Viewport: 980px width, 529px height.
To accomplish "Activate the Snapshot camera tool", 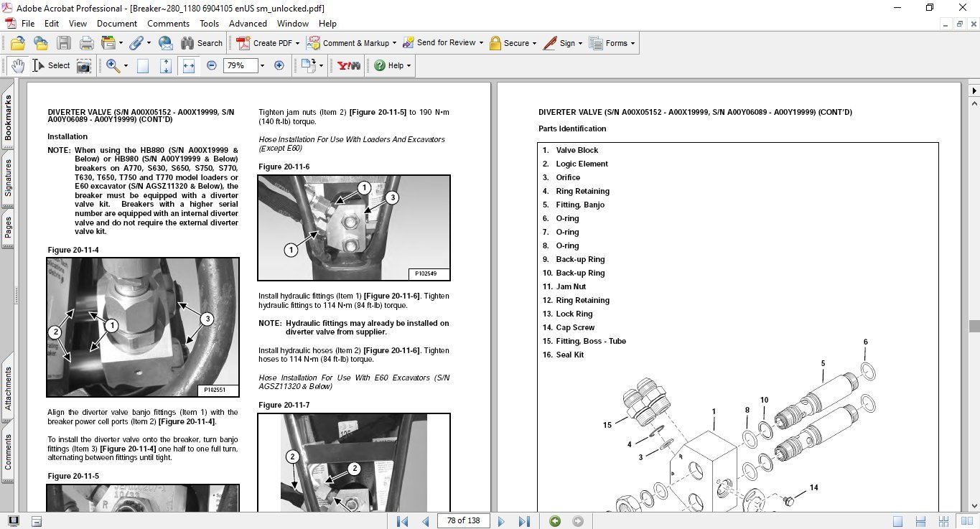I will (84, 65).
